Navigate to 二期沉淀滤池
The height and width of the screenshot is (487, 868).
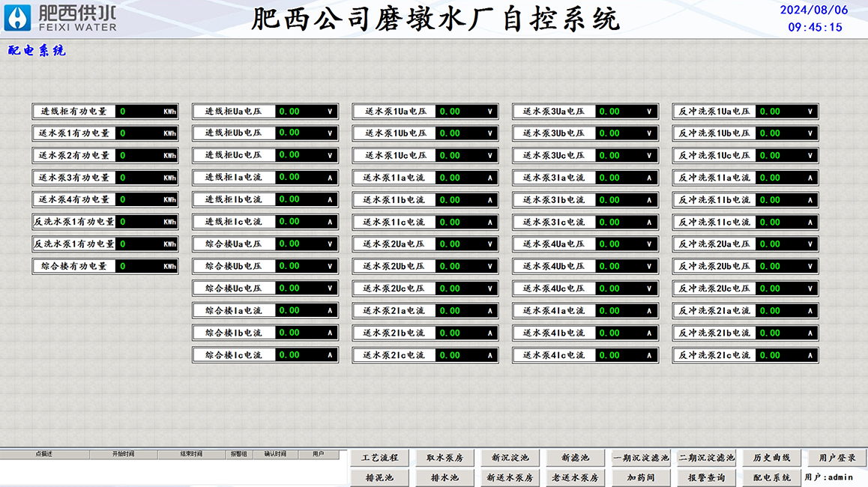pyautogui.click(x=706, y=458)
